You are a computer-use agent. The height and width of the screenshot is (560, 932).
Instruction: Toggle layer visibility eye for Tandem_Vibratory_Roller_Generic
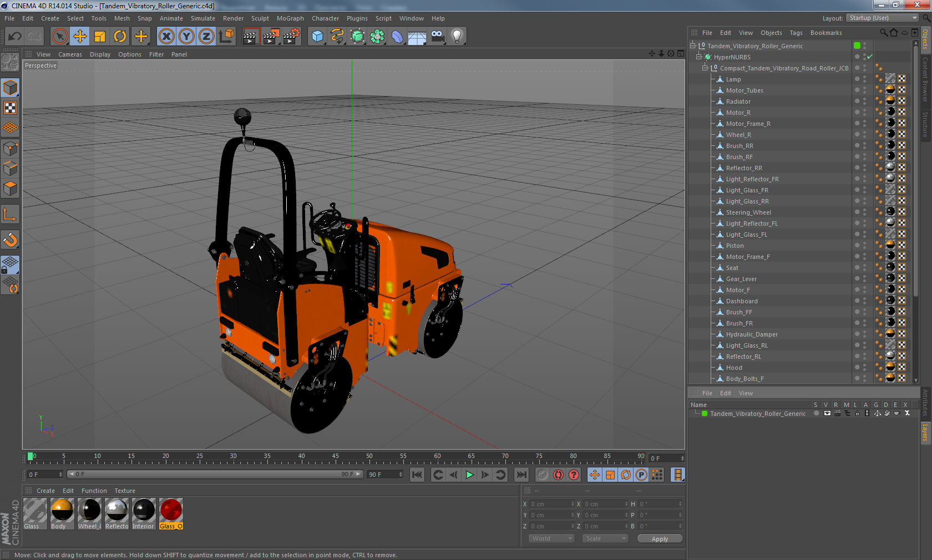pyautogui.click(x=827, y=414)
